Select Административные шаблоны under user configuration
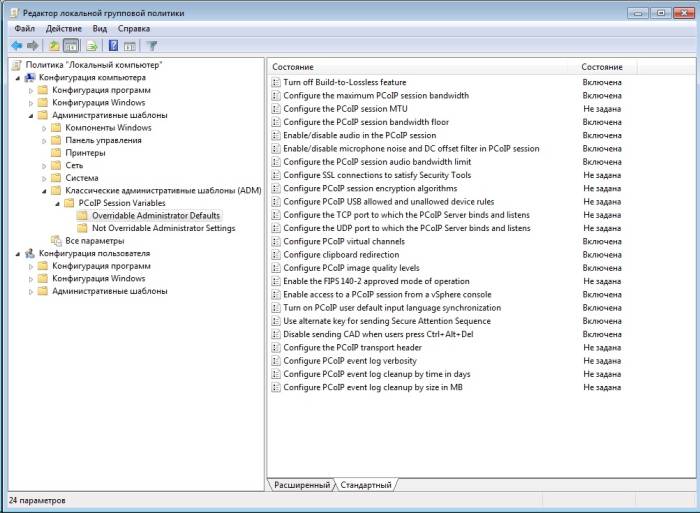Screen dimensions: 700x513 click(x=110, y=291)
